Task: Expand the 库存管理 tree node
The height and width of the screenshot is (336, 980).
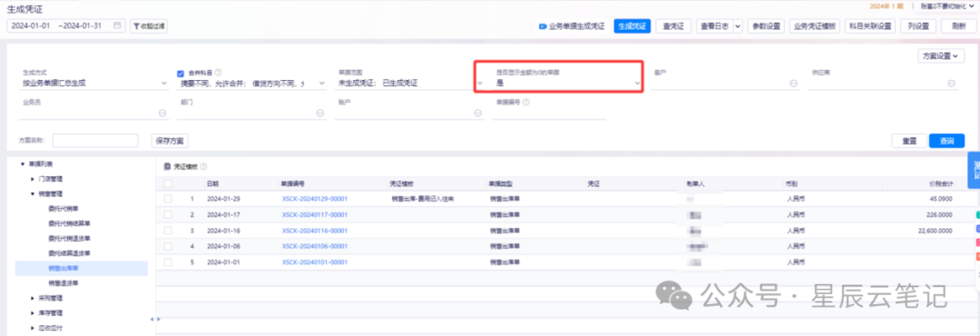Action: click(33, 313)
